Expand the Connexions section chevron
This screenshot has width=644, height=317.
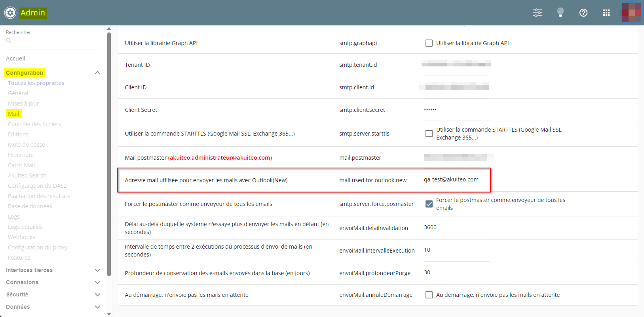click(x=97, y=282)
